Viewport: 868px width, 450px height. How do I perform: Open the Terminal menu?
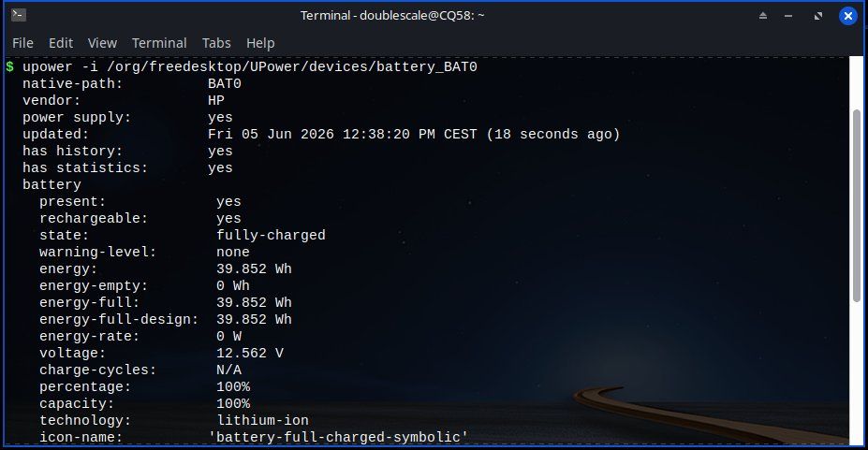click(x=159, y=43)
